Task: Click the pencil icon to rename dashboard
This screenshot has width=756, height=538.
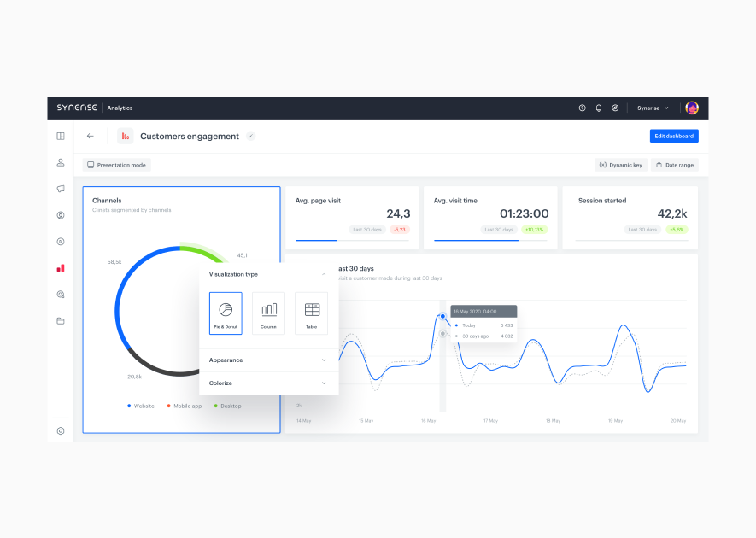Action: click(x=250, y=136)
